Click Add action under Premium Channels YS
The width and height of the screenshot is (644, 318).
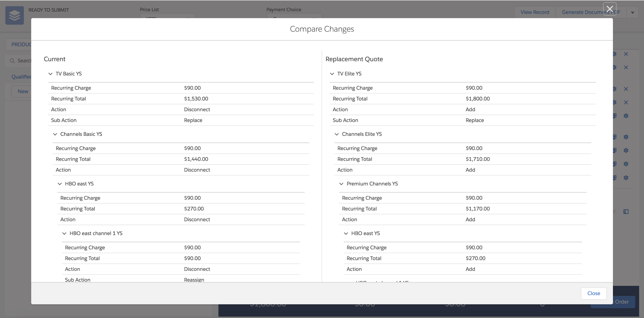(470, 219)
